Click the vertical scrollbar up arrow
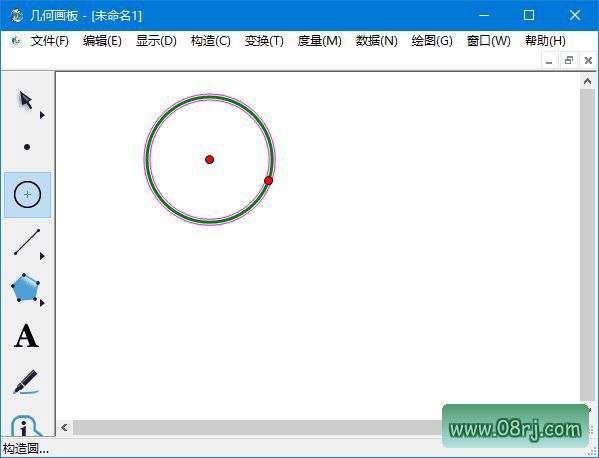This screenshot has height=458, width=599. [x=588, y=81]
